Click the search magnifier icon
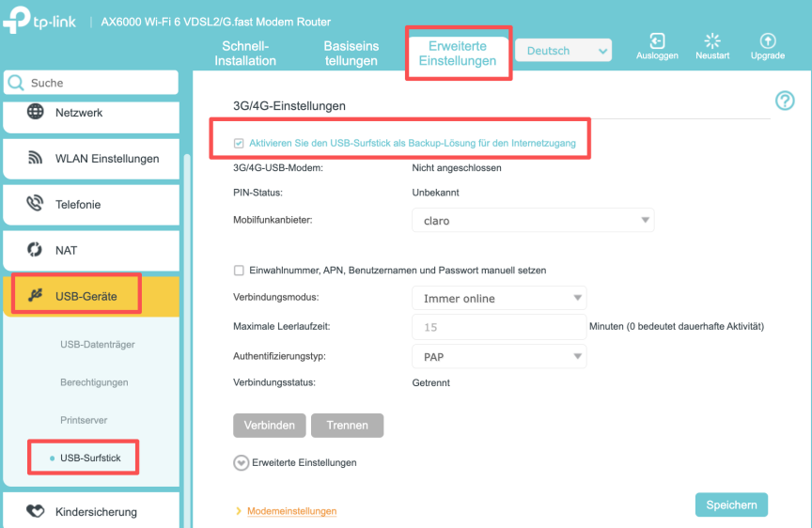 click(x=16, y=83)
